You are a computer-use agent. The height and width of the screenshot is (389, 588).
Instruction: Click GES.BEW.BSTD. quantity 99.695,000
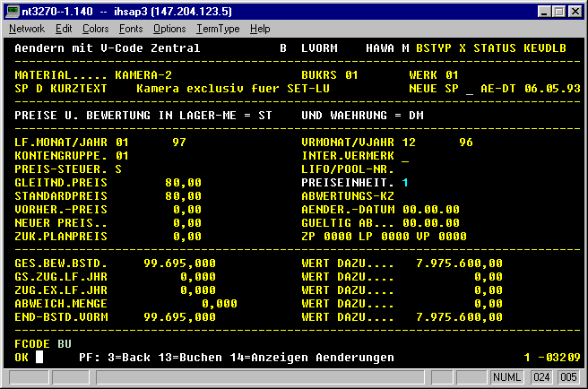click(179, 264)
